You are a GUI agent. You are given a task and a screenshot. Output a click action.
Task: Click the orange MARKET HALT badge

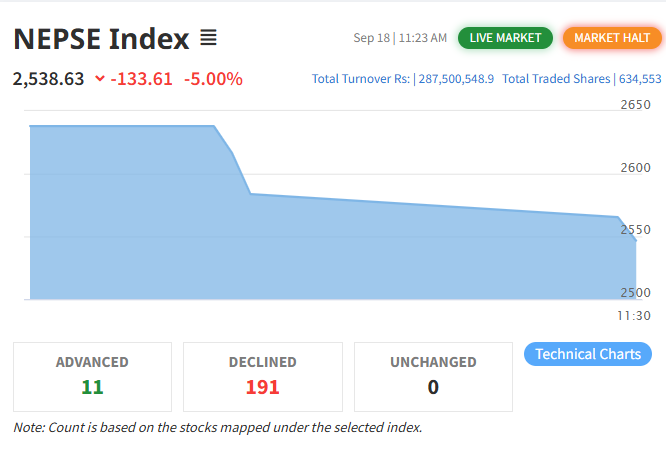point(612,38)
